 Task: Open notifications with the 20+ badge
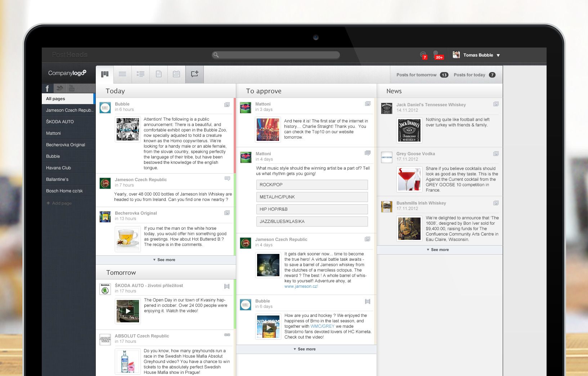pos(437,55)
